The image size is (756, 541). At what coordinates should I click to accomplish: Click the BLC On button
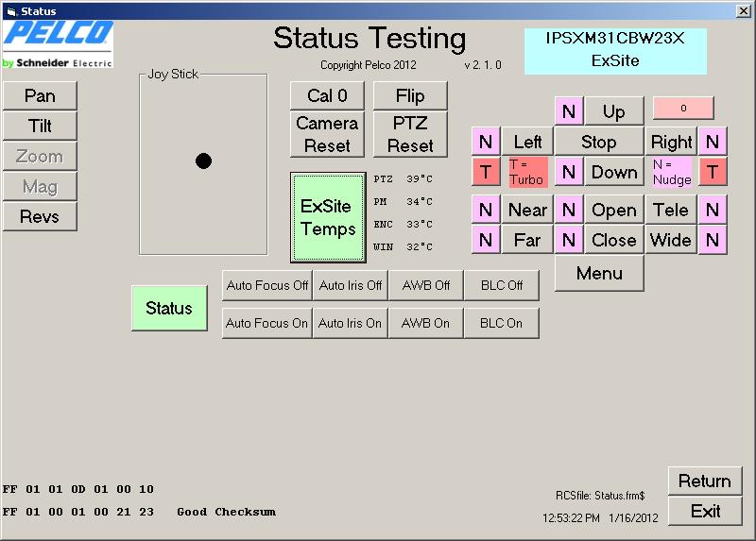(x=502, y=323)
